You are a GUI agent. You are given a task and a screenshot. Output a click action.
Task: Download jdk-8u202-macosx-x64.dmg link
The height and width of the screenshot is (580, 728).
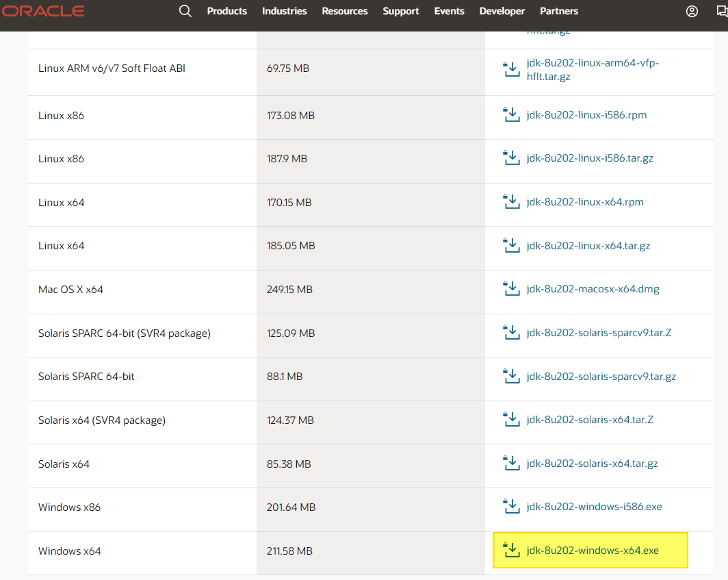(593, 288)
